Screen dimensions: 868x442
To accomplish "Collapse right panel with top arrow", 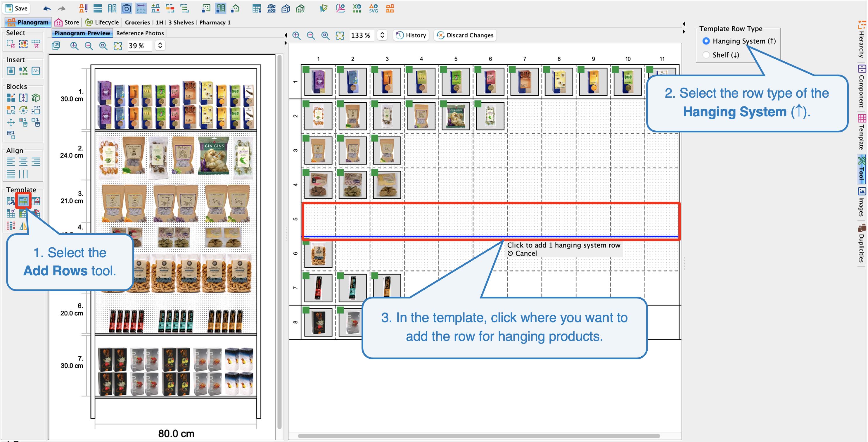I will click(x=684, y=24).
